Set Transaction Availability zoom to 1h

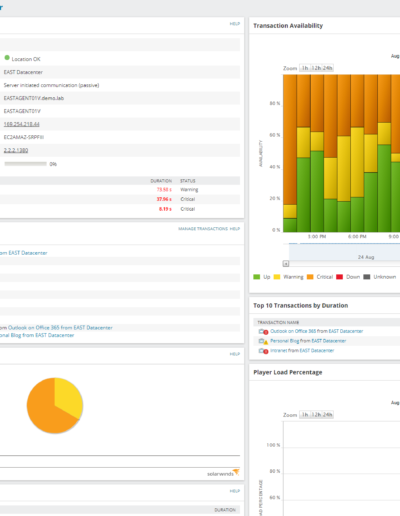click(305, 68)
